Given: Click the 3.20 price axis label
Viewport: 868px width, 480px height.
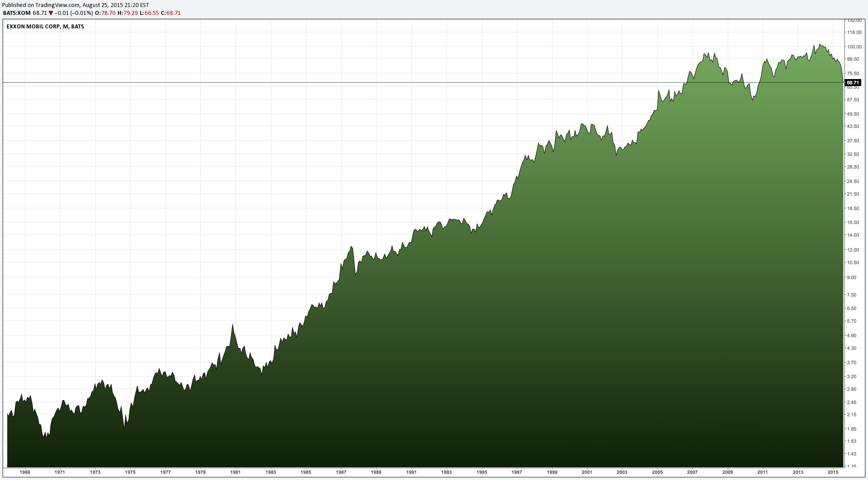Looking at the screenshot, I should click(x=851, y=376).
